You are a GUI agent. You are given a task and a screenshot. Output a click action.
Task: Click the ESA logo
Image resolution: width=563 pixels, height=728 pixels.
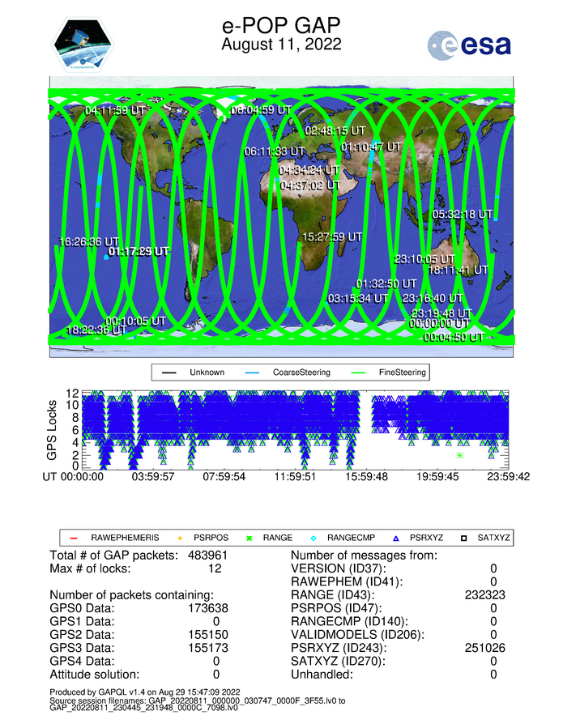coord(469,46)
